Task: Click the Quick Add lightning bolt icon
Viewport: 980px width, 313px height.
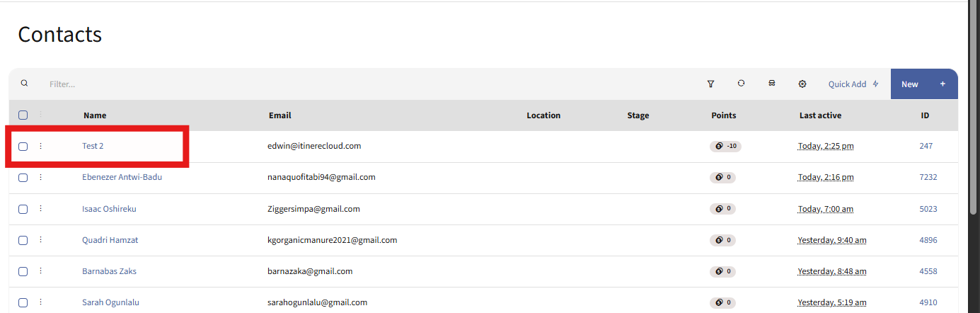Action: coord(875,84)
